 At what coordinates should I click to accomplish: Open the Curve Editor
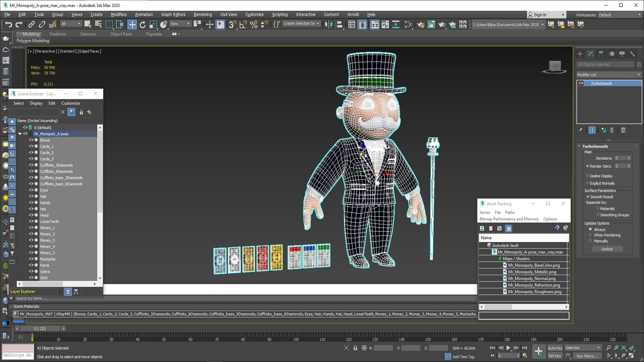pos(385,24)
